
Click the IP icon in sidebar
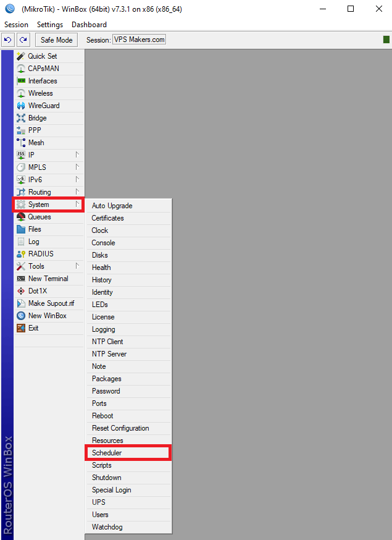pyautogui.click(x=21, y=155)
